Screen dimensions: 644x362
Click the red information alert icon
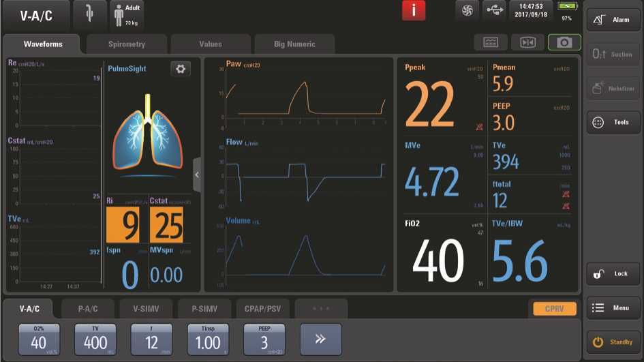click(414, 11)
